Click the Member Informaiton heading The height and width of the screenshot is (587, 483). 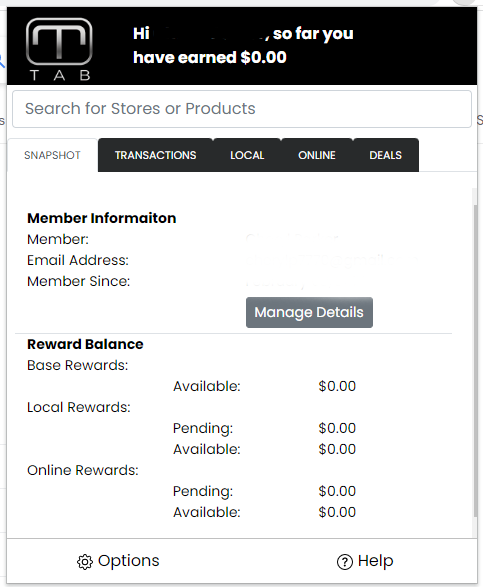coord(101,218)
